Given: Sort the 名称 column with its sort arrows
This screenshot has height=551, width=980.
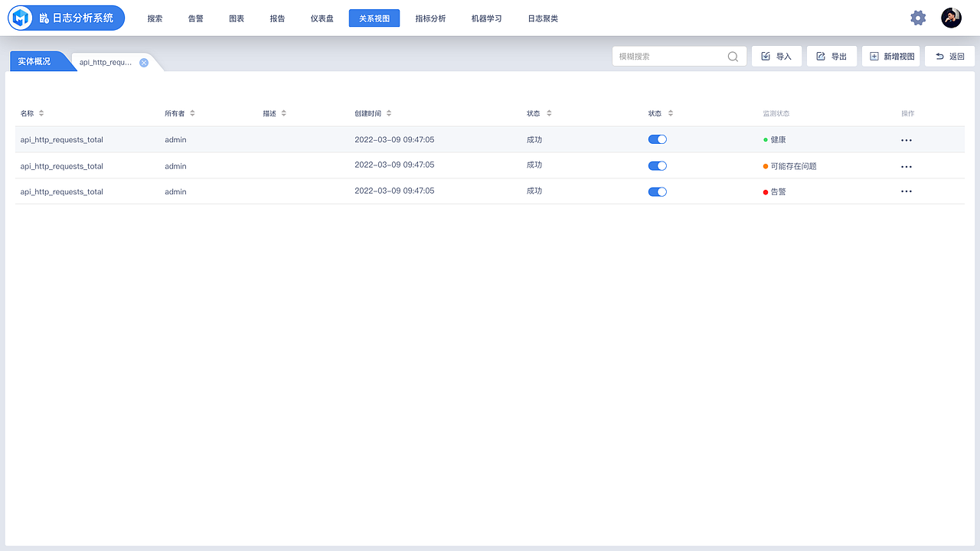Looking at the screenshot, I should click(41, 112).
